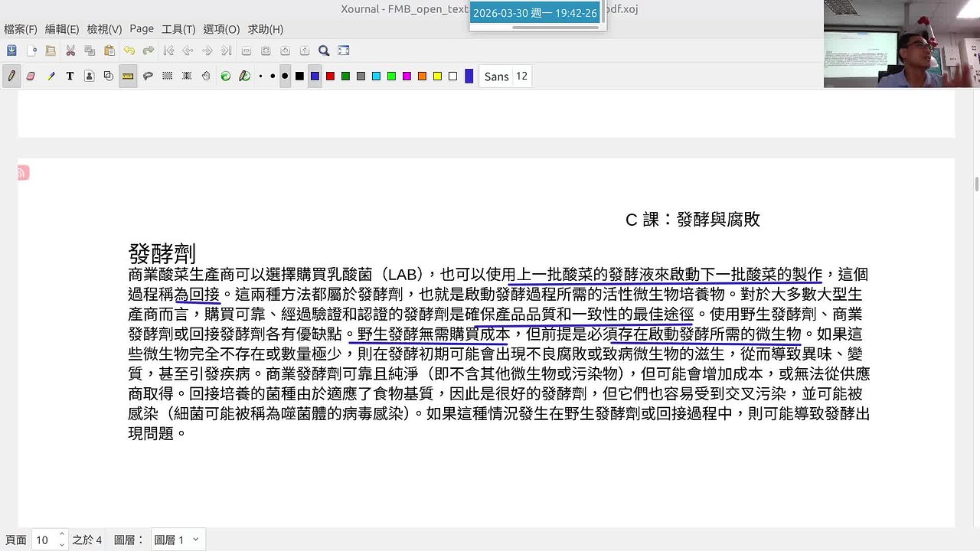
Task: Activate the Hand pan tool
Action: [206, 76]
